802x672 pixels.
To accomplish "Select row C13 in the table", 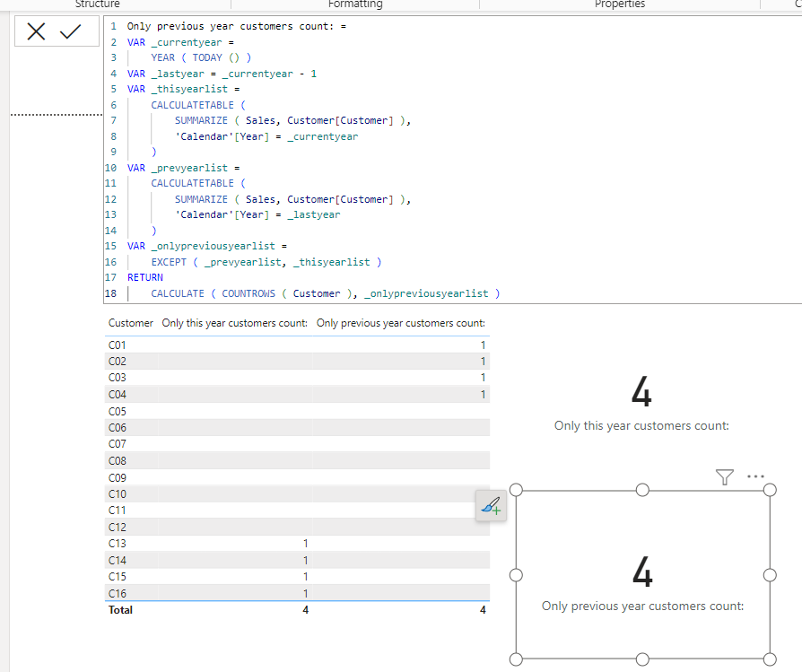I will click(297, 543).
